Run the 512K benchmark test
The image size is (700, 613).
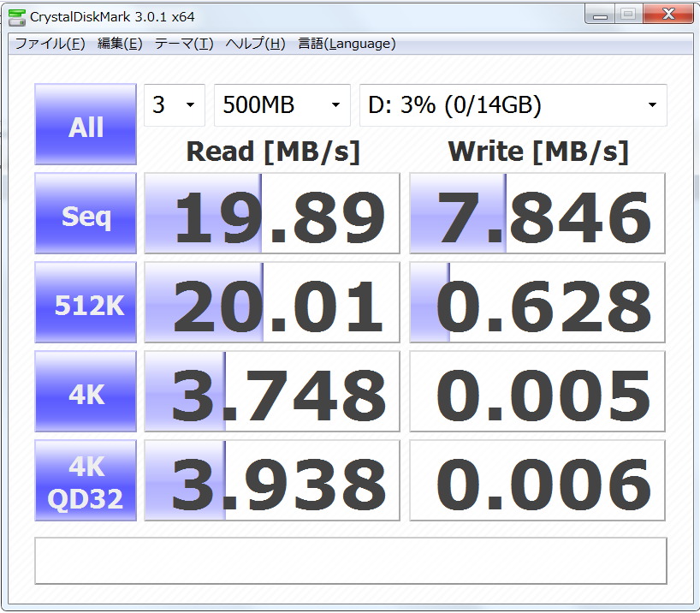point(86,306)
